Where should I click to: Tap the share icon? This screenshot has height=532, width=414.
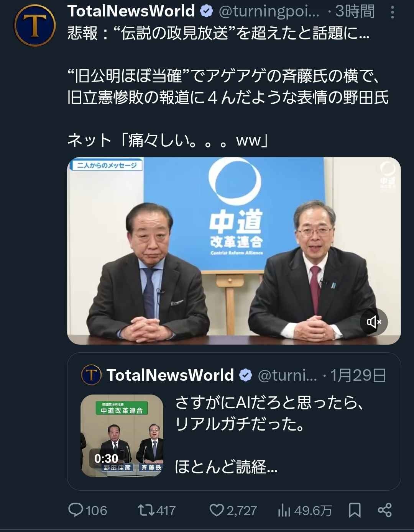point(384,510)
